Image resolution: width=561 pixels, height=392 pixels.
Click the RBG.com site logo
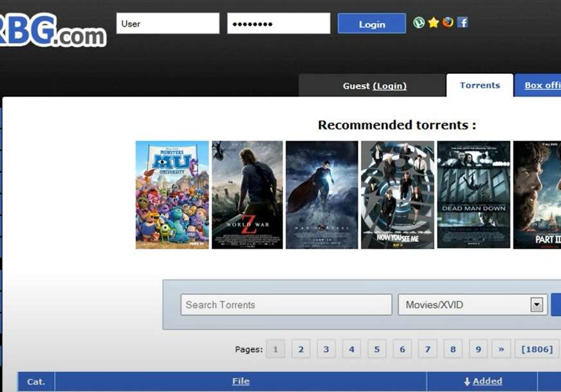[x=53, y=30]
